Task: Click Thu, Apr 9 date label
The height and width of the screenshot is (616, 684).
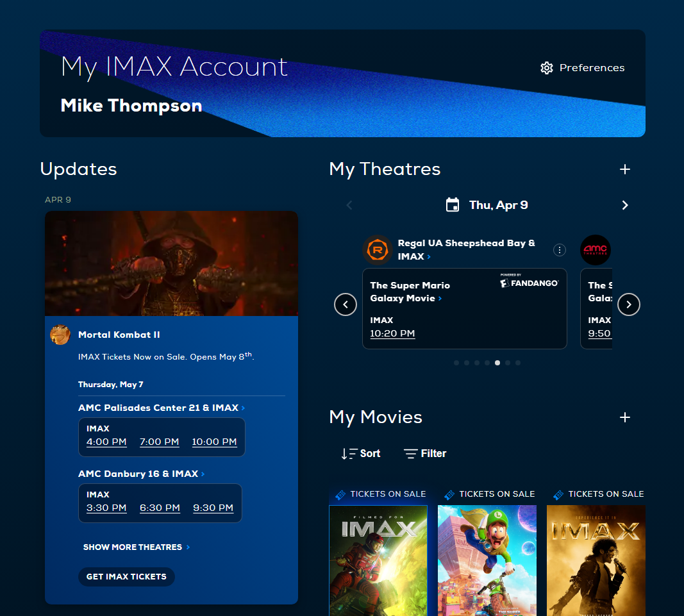Action: tap(499, 205)
